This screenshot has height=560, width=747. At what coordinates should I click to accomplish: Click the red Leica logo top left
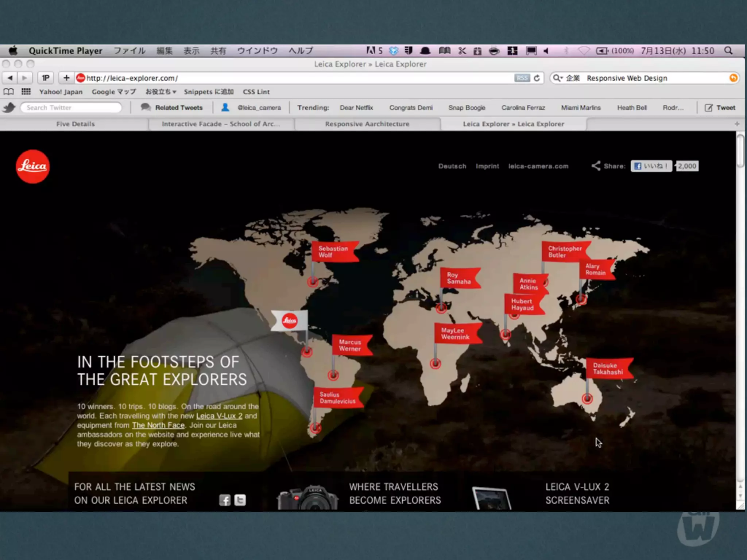point(33,166)
